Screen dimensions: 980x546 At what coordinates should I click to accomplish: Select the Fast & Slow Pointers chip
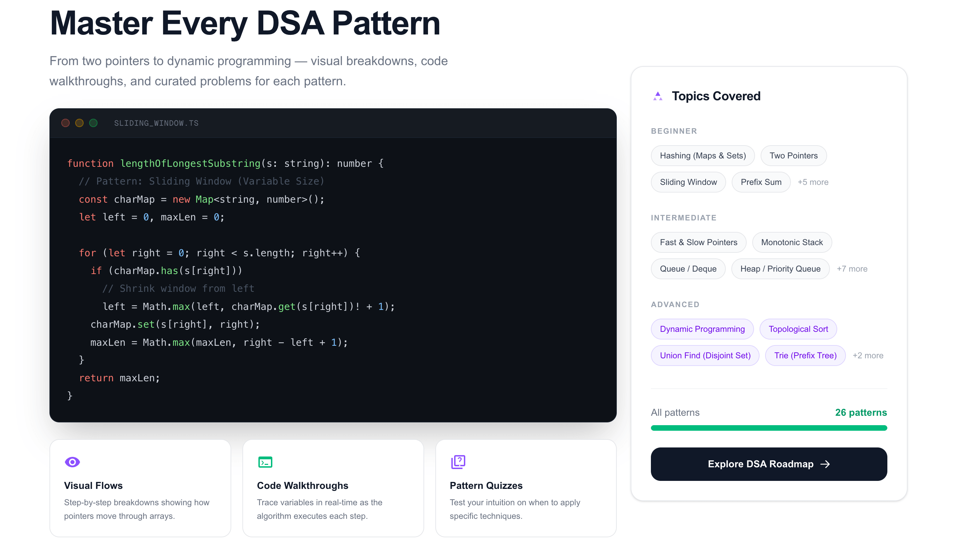[x=699, y=242]
